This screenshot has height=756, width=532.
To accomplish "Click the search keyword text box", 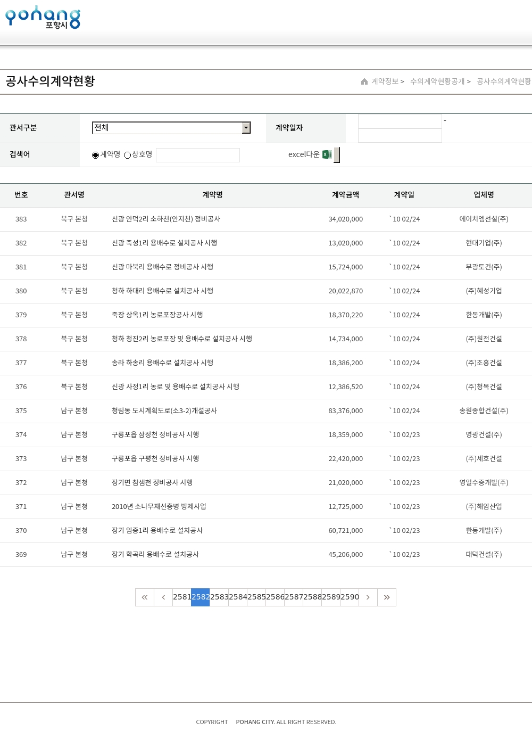I will [x=197, y=155].
